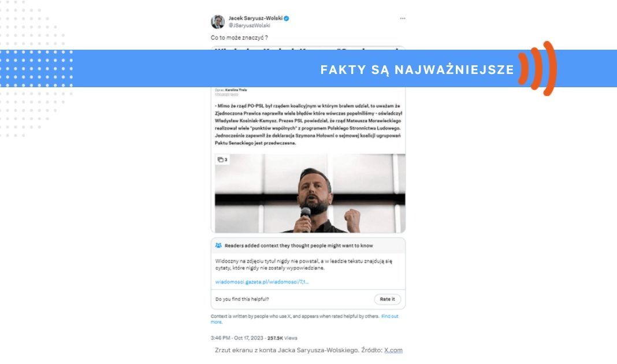
Task: Click the image gallery count icon
Action: (x=222, y=160)
